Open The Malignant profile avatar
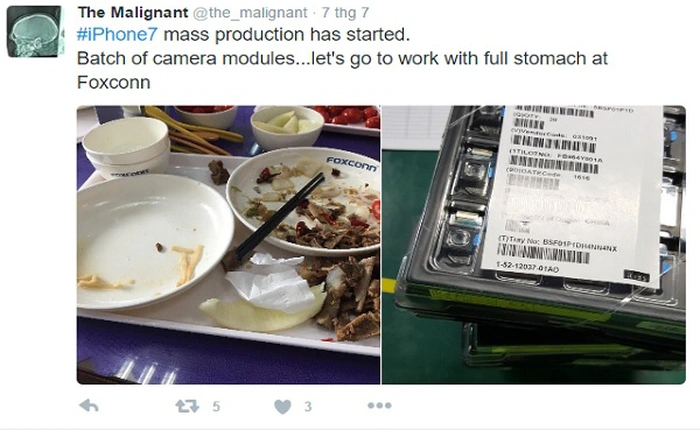This screenshot has width=700, height=430. pyautogui.click(x=35, y=31)
